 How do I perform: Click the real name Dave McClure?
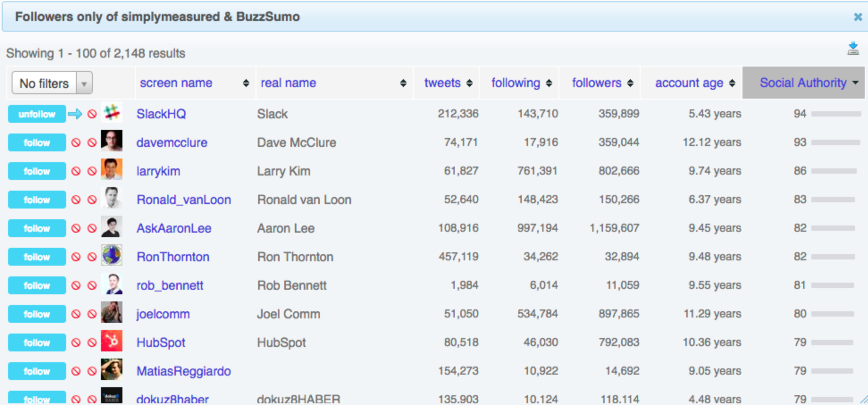pos(297,142)
